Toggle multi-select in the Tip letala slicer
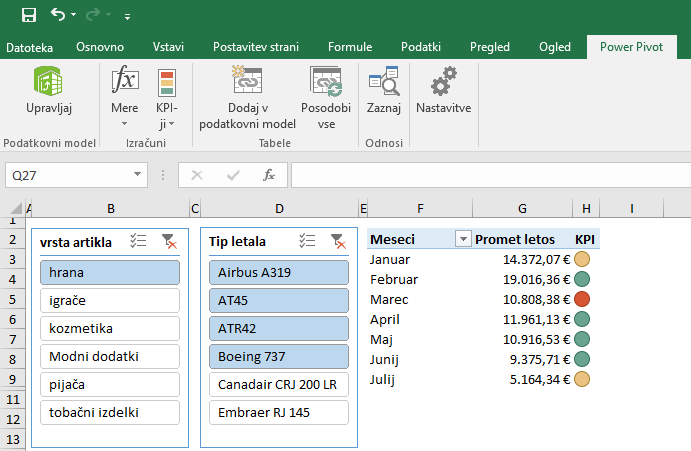This screenshot has width=691, height=451. pyautogui.click(x=307, y=241)
